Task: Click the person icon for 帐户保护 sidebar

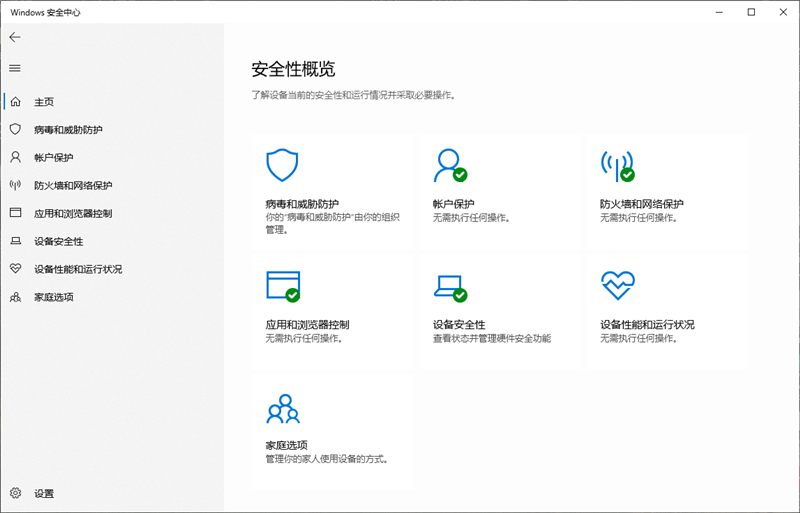Action: [15, 157]
